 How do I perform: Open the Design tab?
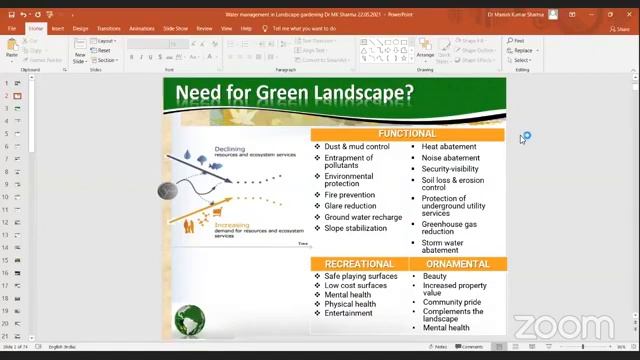(x=80, y=29)
